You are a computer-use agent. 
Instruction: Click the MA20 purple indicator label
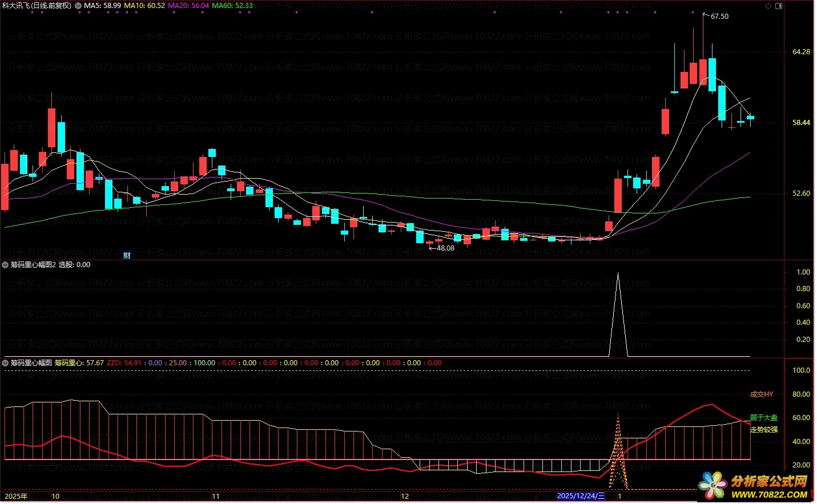[x=188, y=6]
